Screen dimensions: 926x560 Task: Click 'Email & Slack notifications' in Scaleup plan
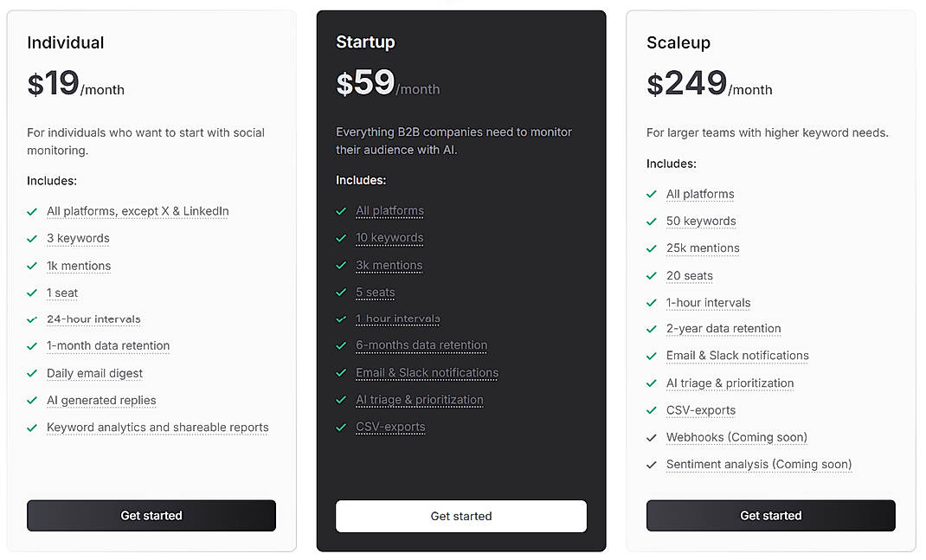737,356
